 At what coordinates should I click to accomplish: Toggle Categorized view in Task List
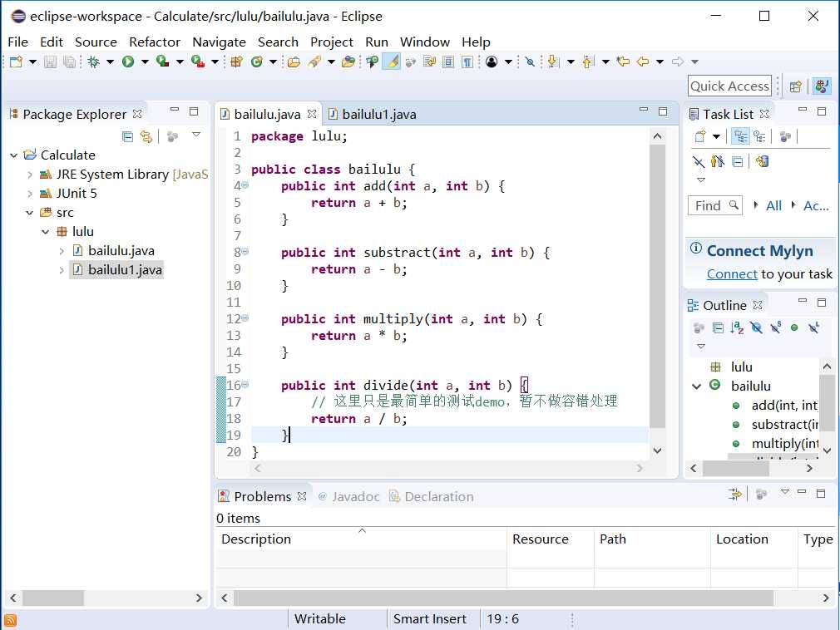click(x=740, y=136)
